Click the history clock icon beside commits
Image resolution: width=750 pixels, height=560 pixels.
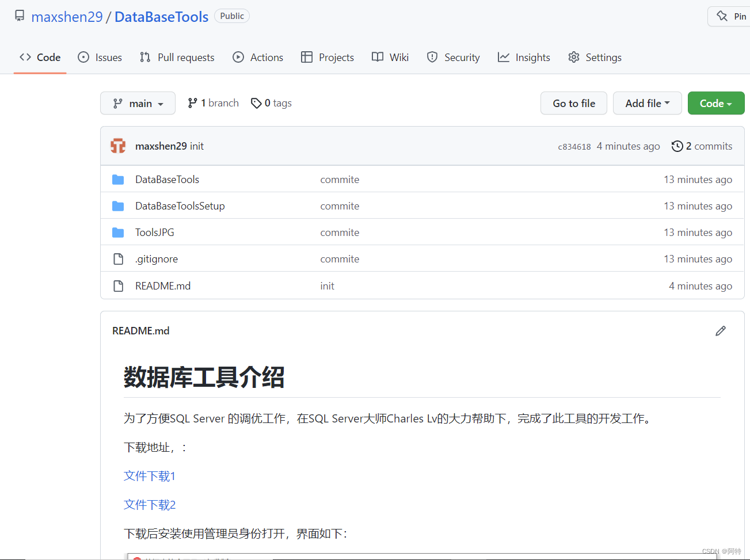click(x=677, y=146)
